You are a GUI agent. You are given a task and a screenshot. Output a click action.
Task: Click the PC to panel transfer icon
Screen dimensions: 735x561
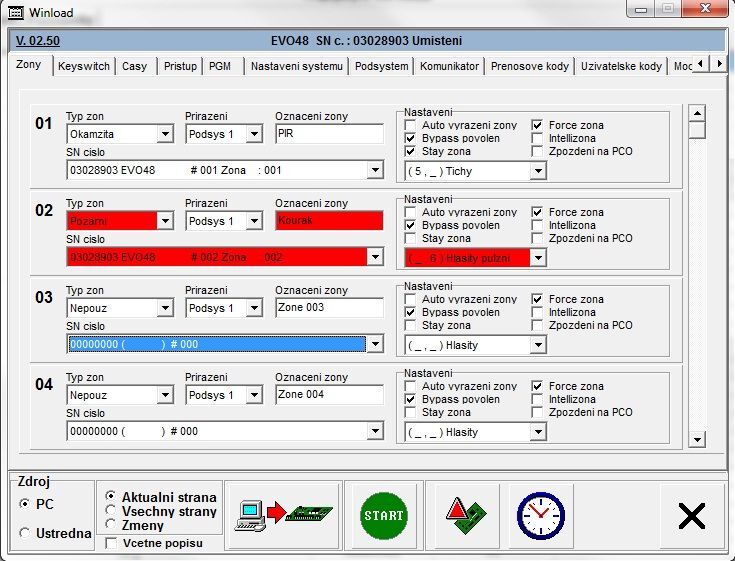click(x=285, y=515)
